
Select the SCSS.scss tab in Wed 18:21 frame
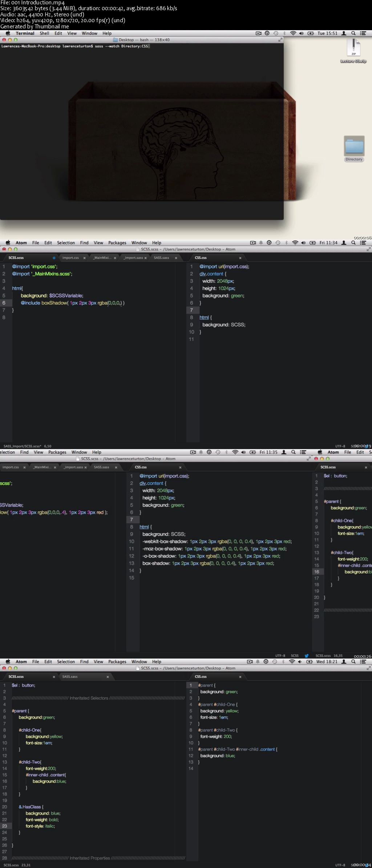pos(16,676)
